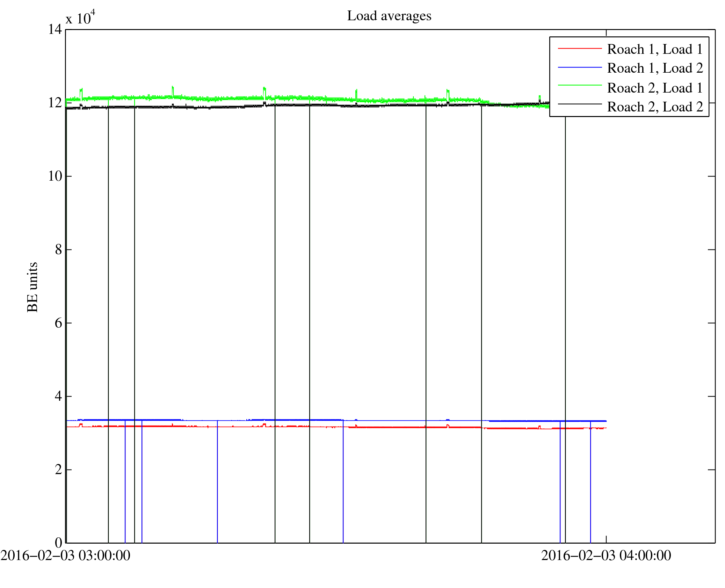Image resolution: width=725 pixels, height=588 pixels.
Task: Click the 'x 10^4' exponent label
Action: click(x=80, y=17)
